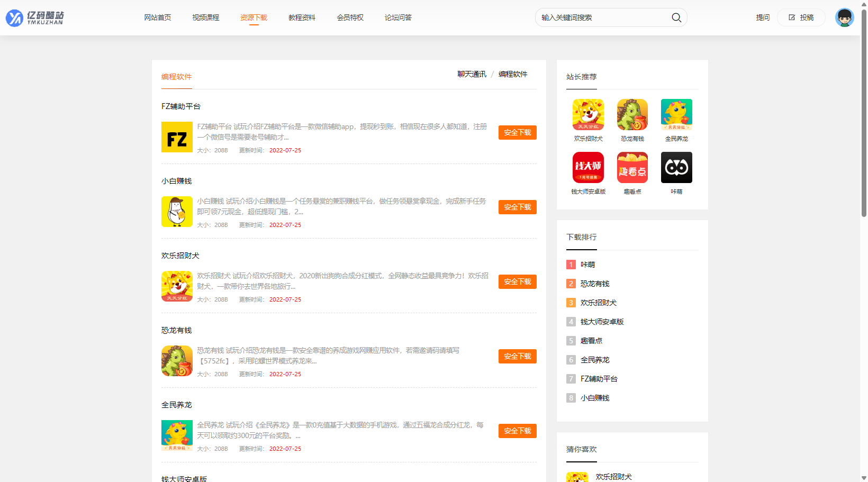This screenshot has height=482, width=868.
Task: Open 欢乐招财犬 icon in 站长推荐
Action: [x=588, y=114]
